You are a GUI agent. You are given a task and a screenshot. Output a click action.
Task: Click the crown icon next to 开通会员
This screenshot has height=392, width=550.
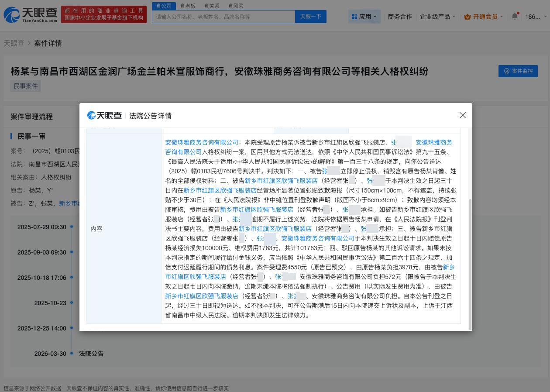tap(468, 16)
